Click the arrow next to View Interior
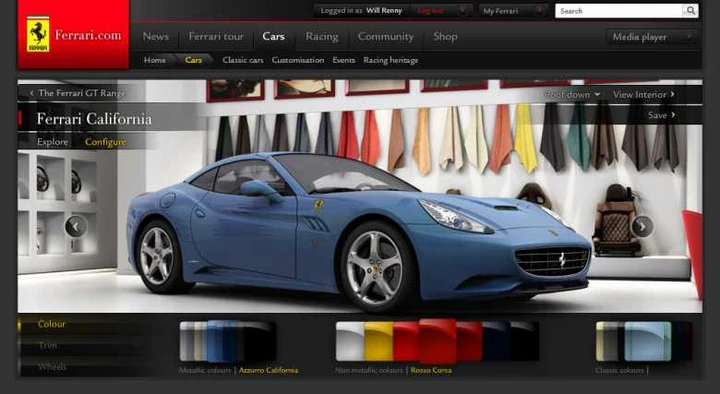Screen dimensions: 720x394 pos(673,94)
